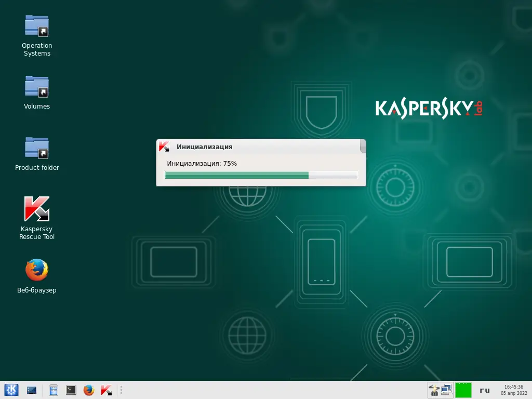Open the Kaspersky application from the taskbar

pos(107,390)
